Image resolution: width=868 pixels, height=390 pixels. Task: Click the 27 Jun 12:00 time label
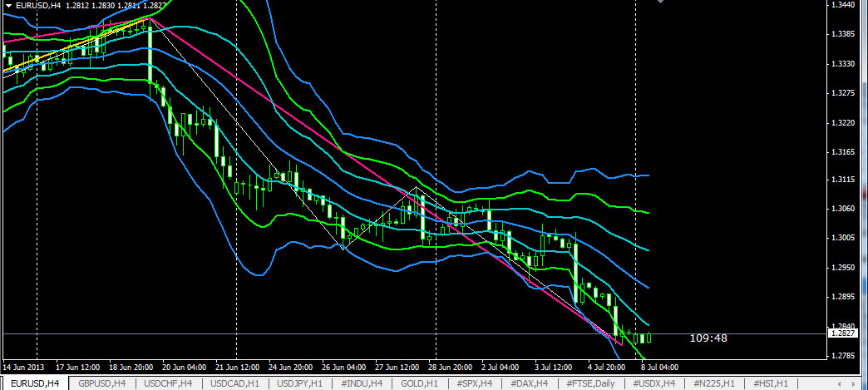coord(397,368)
